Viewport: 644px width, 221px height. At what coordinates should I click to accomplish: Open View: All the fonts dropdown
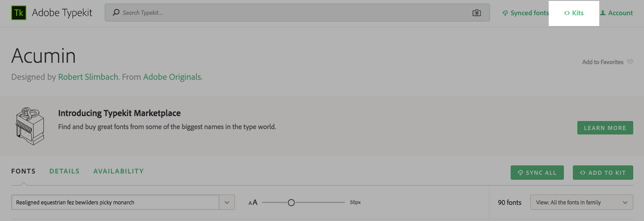pos(582,202)
